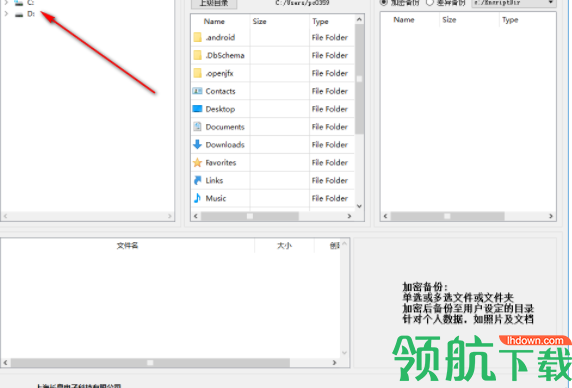Click File Folder type cell in Music row
This screenshot has width=572, height=388.
tap(329, 198)
